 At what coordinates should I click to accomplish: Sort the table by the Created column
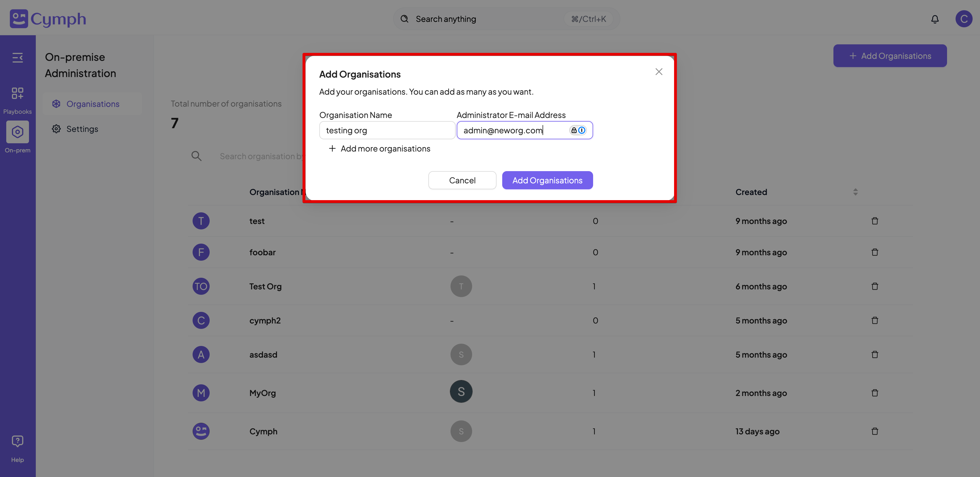pos(855,192)
